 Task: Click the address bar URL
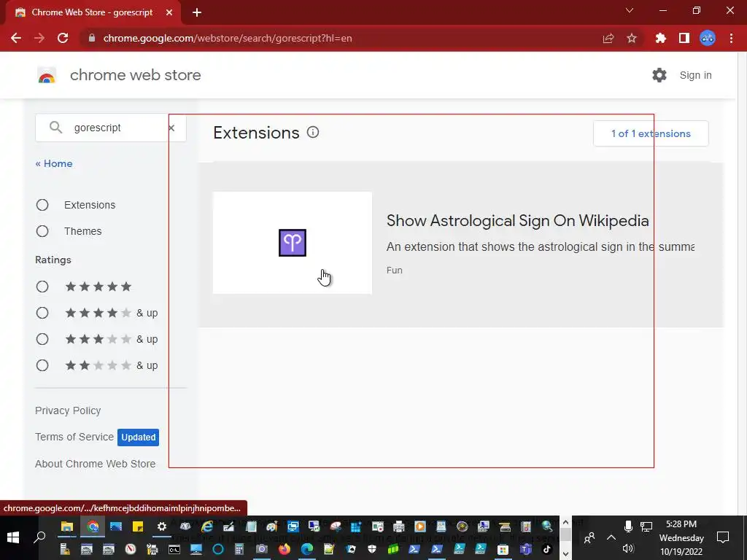coord(228,38)
